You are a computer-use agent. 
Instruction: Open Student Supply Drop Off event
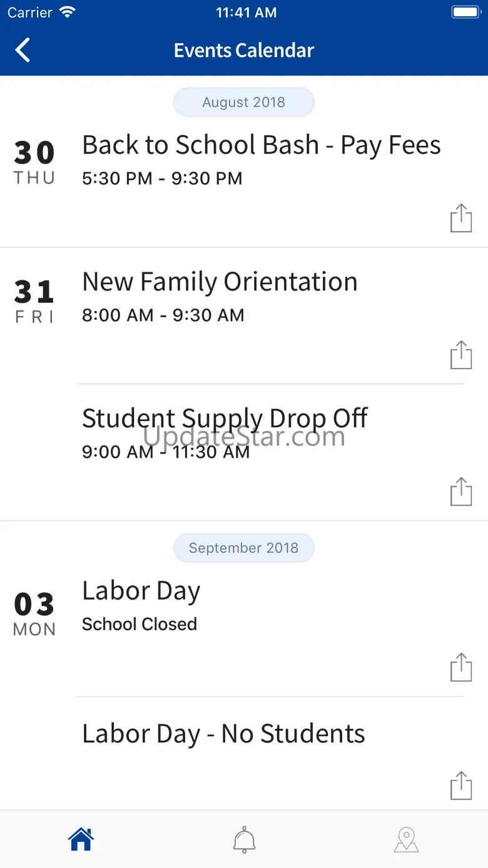[225, 419]
